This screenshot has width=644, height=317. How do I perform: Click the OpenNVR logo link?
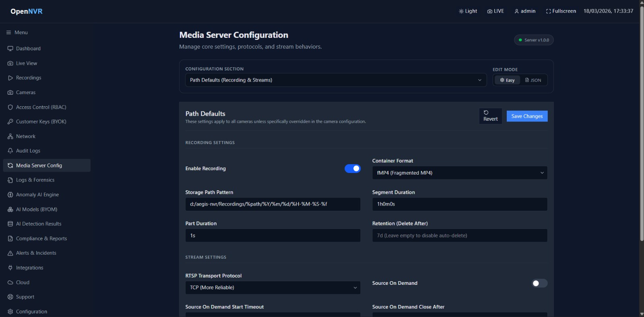pos(27,11)
